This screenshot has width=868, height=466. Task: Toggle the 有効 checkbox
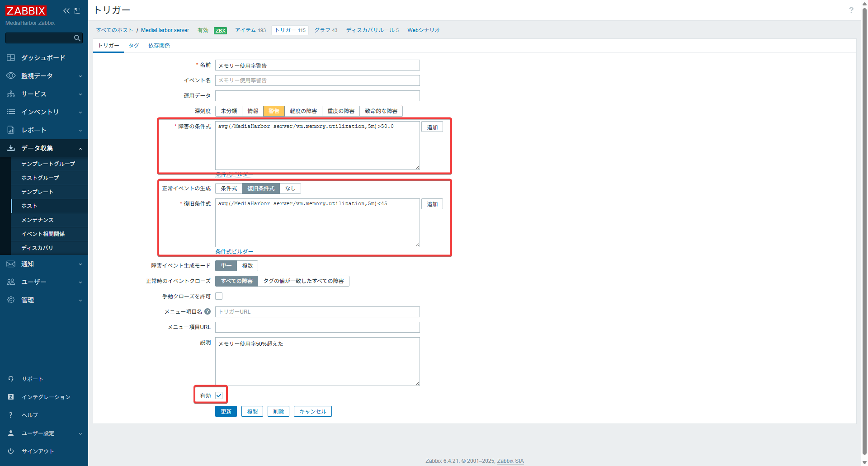pyautogui.click(x=219, y=395)
